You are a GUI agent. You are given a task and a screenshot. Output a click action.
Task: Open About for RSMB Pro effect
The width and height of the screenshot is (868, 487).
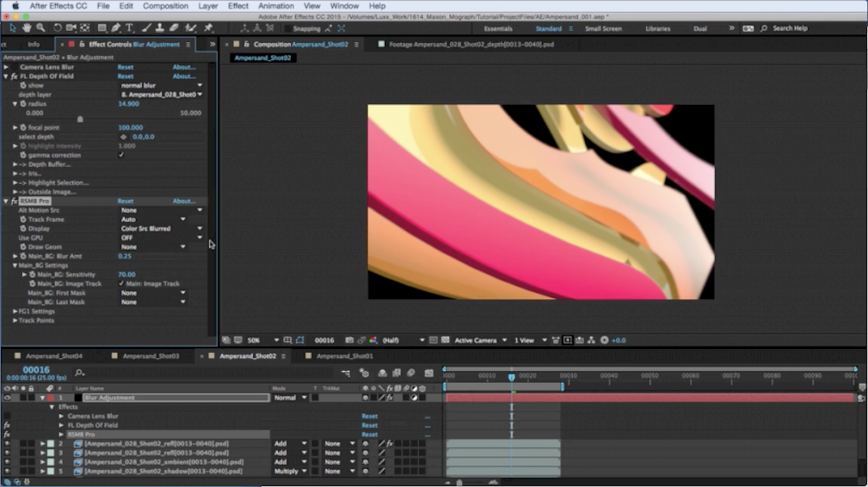184,201
